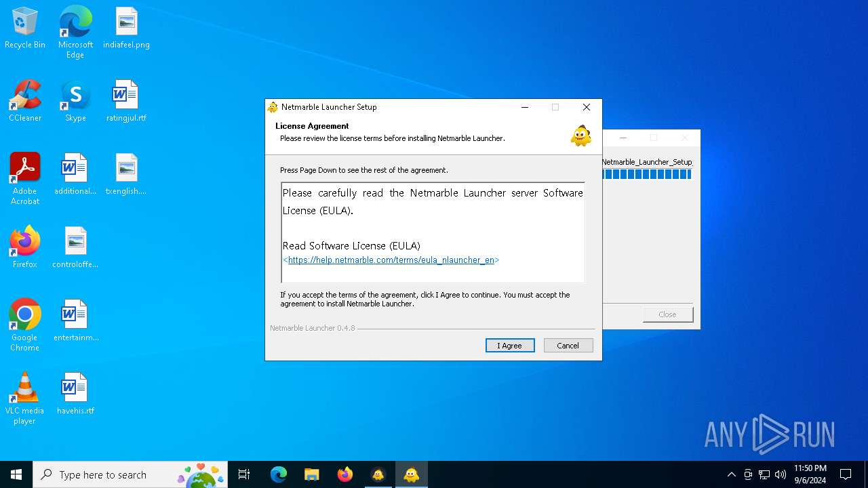Open Task View from the taskbar
This screenshot has width=868, height=488.
244,474
